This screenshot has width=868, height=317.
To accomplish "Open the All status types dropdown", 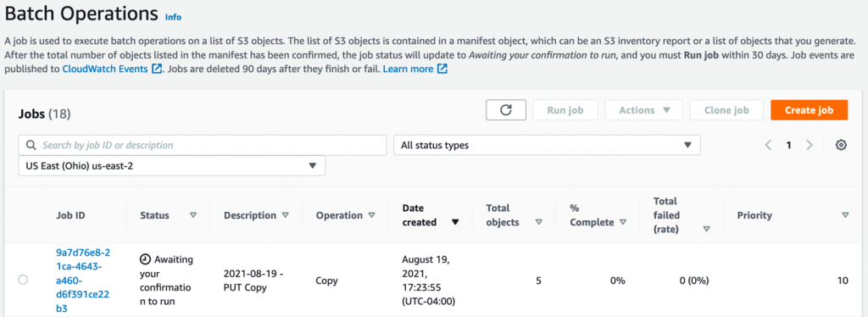I will [x=547, y=145].
